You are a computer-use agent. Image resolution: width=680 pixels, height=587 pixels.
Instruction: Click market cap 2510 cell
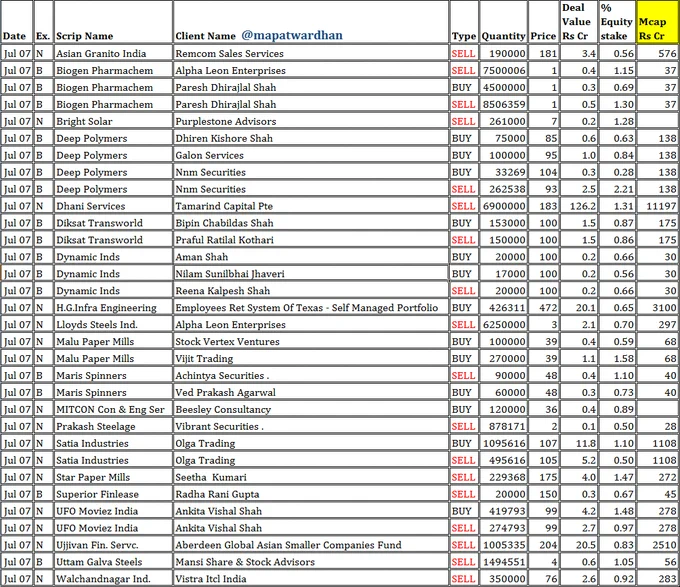[657, 545]
